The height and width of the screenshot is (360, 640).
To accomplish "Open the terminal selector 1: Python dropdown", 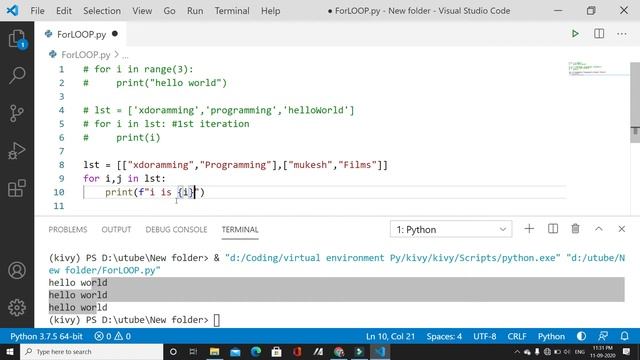I will [x=451, y=229].
